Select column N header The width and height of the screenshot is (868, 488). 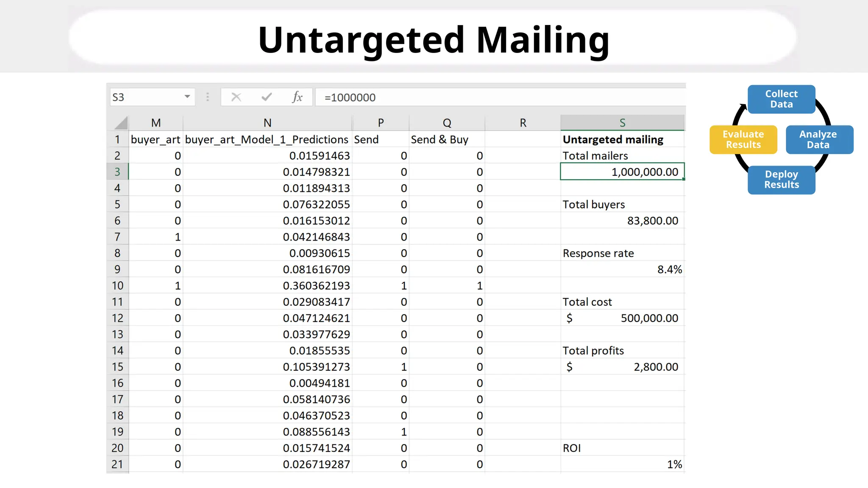click(x=267, y=123)
